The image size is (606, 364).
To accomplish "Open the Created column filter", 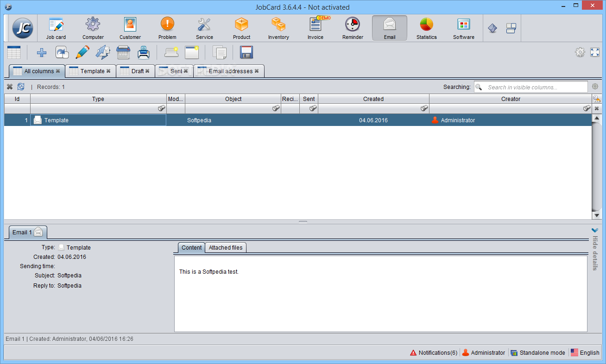I will pos(424,108).
